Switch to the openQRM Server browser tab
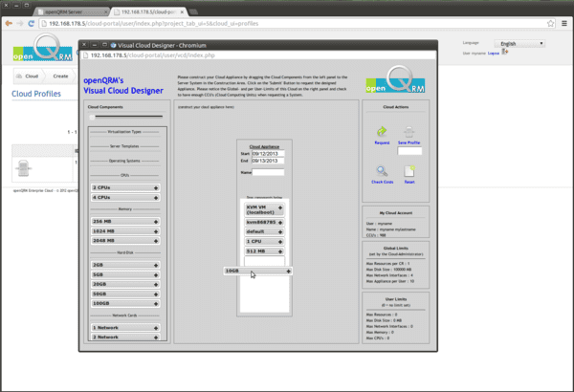The width and height of the screenshot is (574, 392). pyautogui.click(x=72, y=11)
